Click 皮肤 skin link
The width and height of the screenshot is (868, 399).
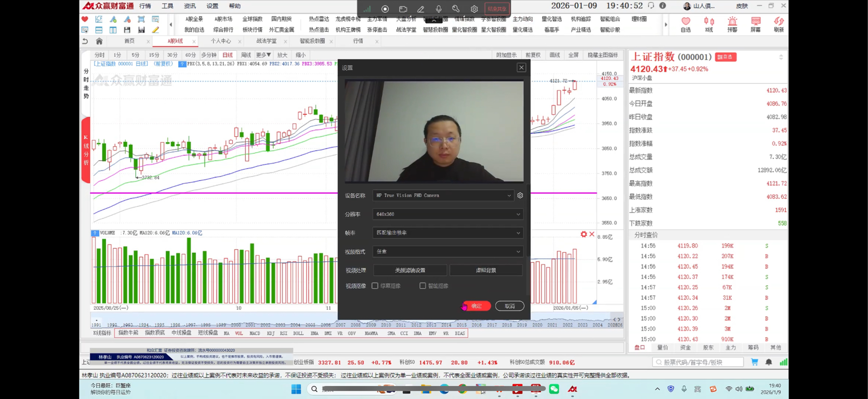[x=742, y=6]
